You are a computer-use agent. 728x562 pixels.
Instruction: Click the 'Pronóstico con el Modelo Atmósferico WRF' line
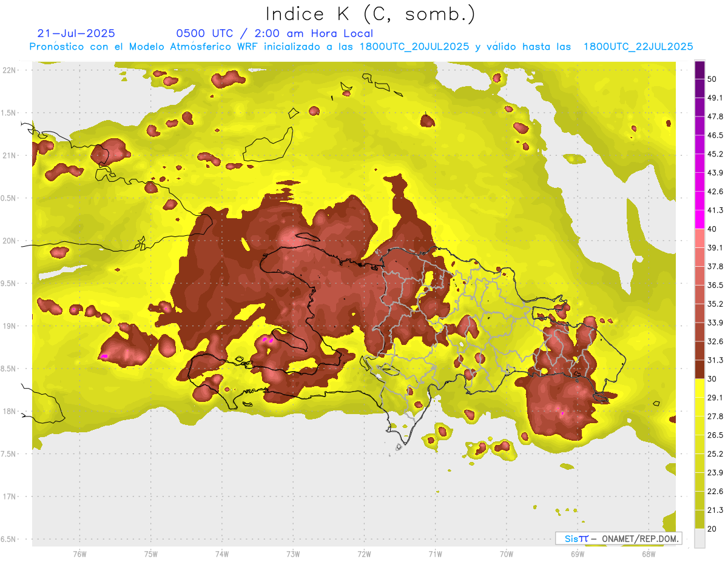pos(361,47)
